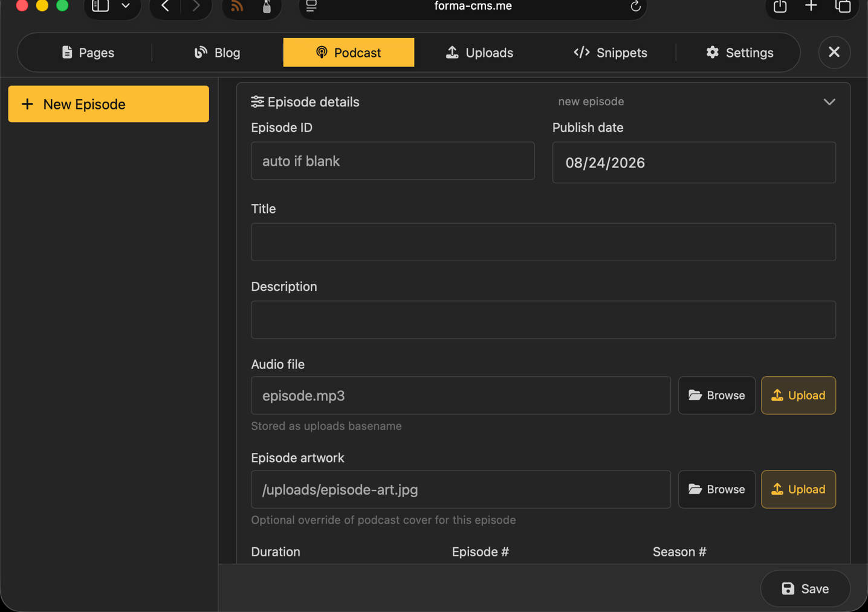Open the Snippets tab
Image resolution: width=868 pixels, height=612 pixels.
pos(610,53)
